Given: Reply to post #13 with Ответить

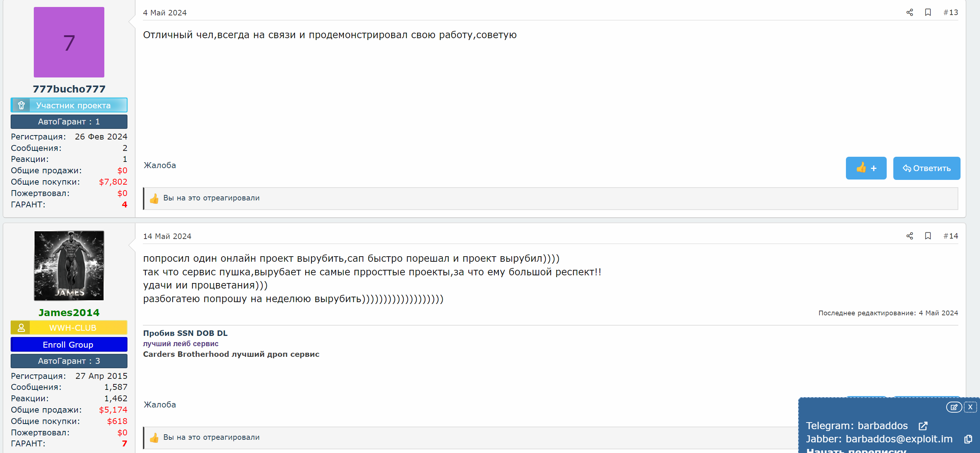Looking at the screenshot, I should pyautogui.click(x=926, y=168).
